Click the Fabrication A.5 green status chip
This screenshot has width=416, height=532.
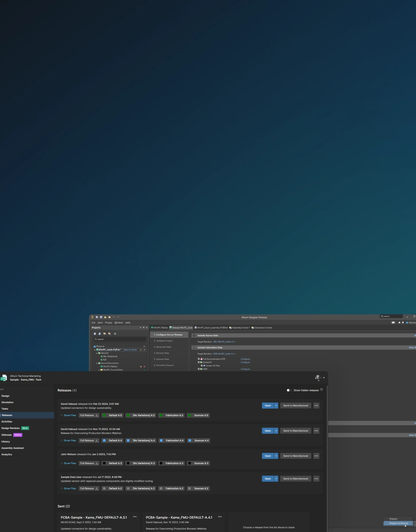point(172,415)
